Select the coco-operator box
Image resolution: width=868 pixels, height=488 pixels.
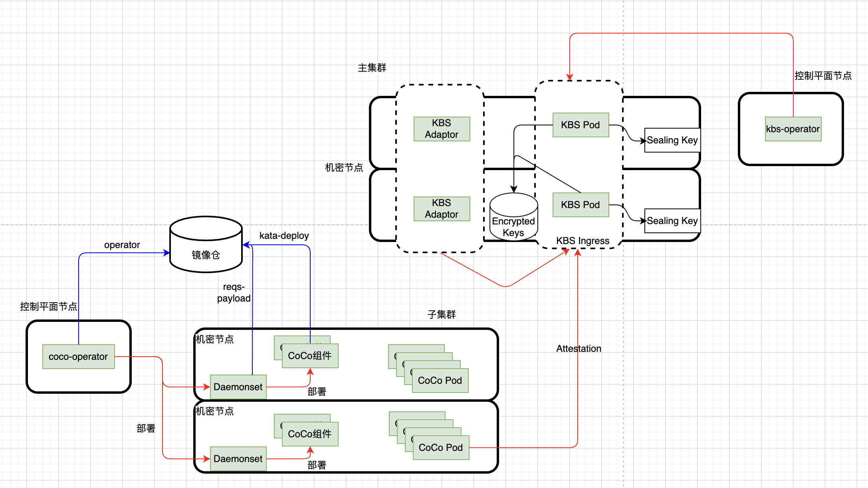click(78, 357)
